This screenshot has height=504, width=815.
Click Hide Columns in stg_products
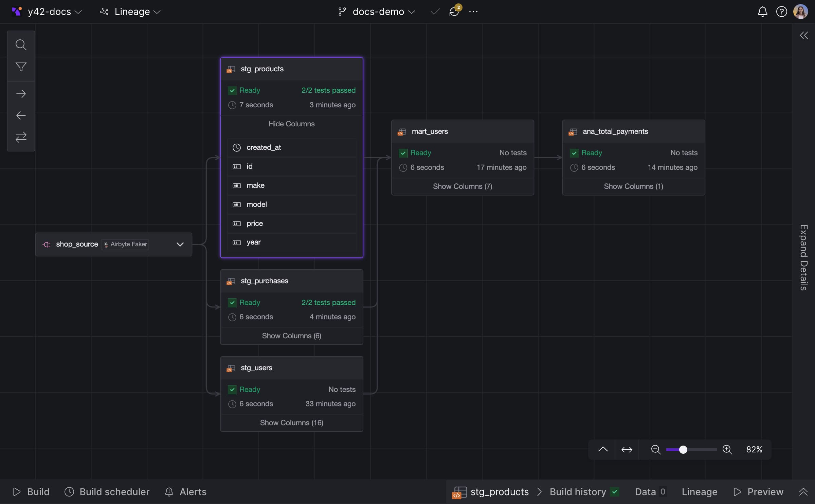(292, 124)
